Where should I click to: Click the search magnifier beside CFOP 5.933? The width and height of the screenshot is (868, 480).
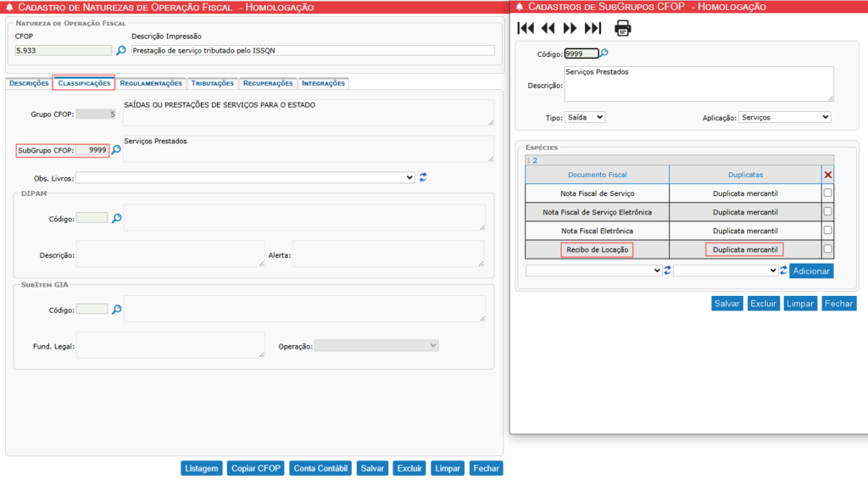click(x=120, y=50)
